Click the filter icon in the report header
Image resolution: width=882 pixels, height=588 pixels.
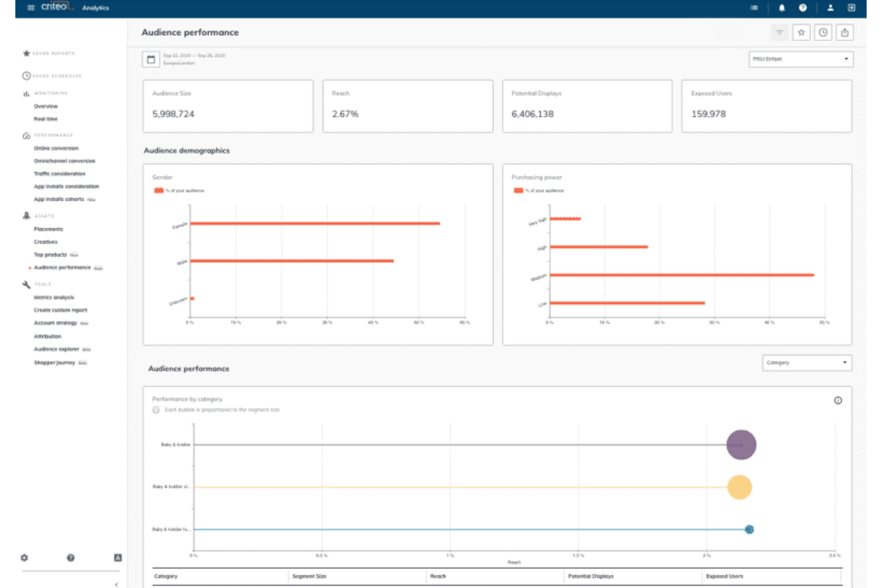tap(779, 33)
